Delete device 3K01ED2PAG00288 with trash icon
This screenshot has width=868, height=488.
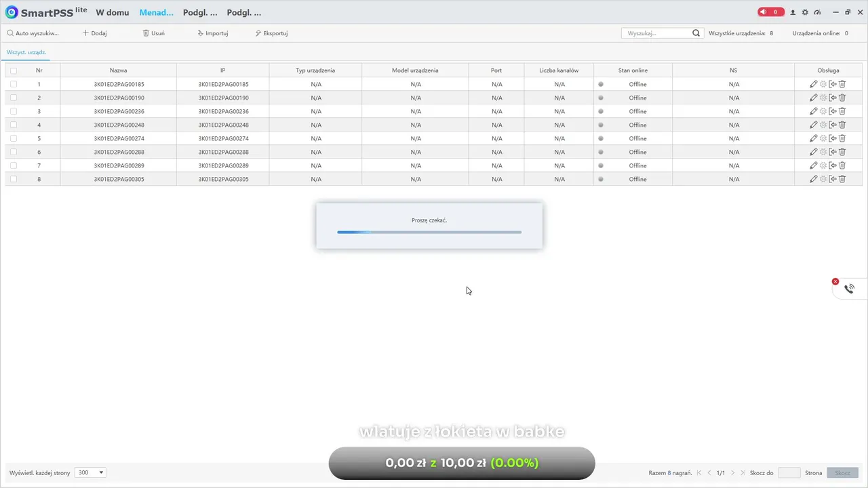click(842, 152)
